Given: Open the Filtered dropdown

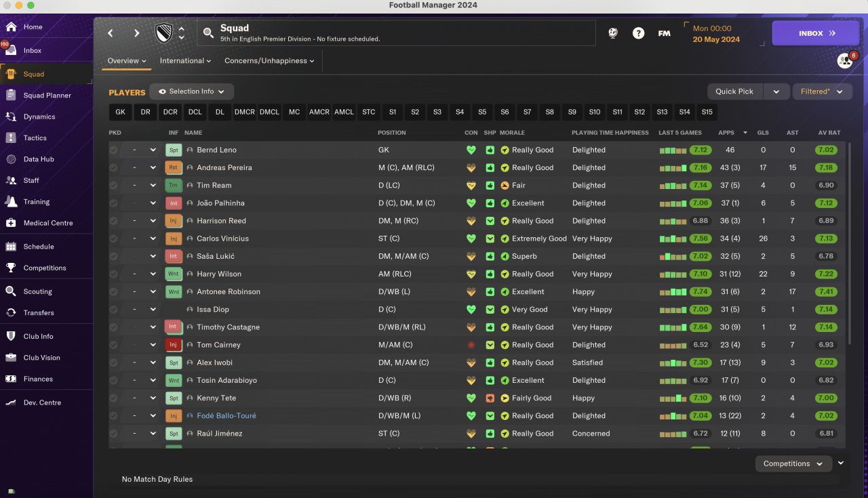Looking at the screenshot, I should (x=822, y=91).
